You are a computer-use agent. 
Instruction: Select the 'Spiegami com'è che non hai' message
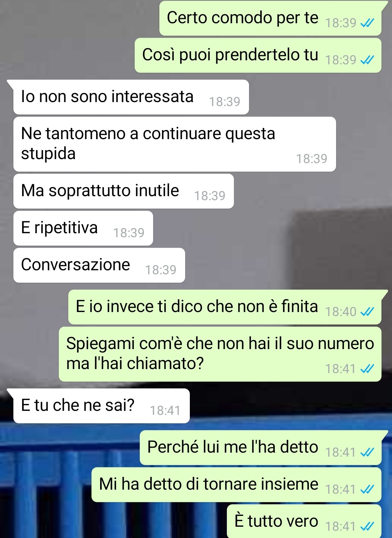tap(220, 354)
